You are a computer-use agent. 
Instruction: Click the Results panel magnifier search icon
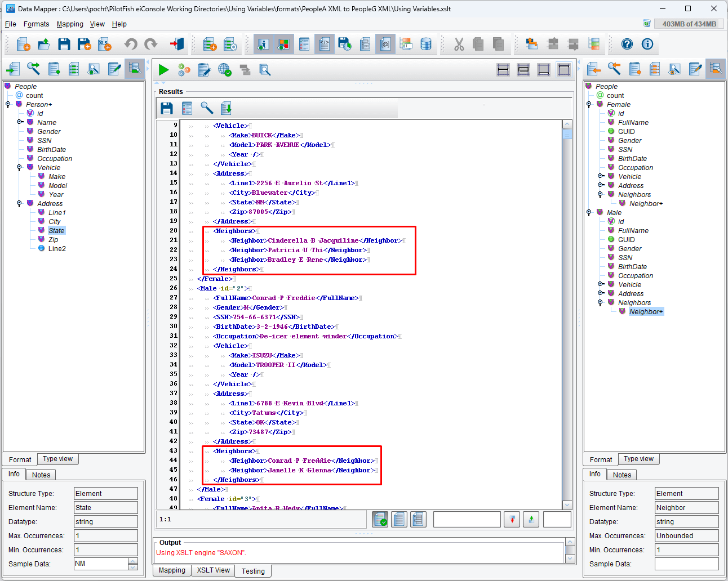(x=207, y=108)
